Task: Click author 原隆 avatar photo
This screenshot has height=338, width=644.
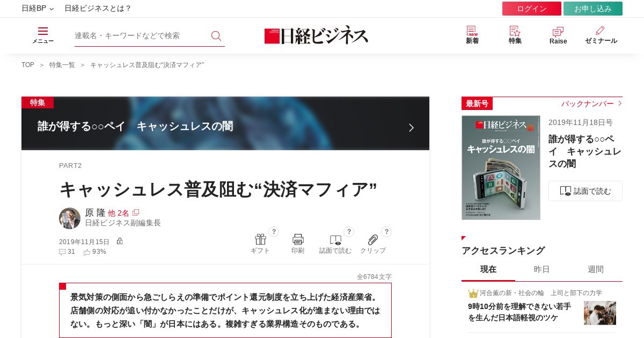Action: (70, 218)
